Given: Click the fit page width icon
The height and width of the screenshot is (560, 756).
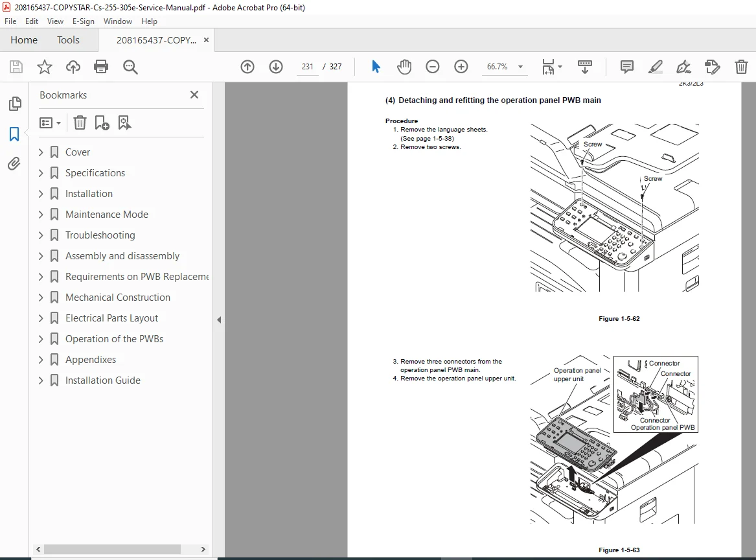Looking at the screenshot, I should (x=548, y=67).
